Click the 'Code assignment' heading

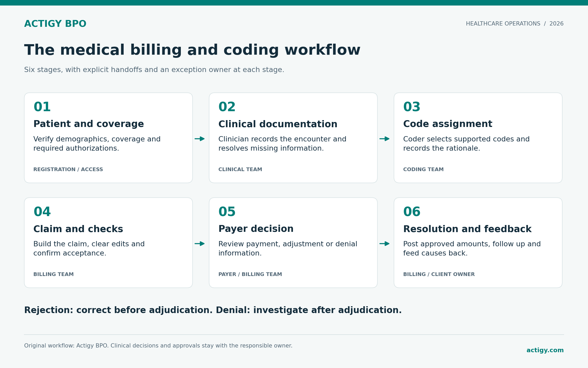coord(448,124)
